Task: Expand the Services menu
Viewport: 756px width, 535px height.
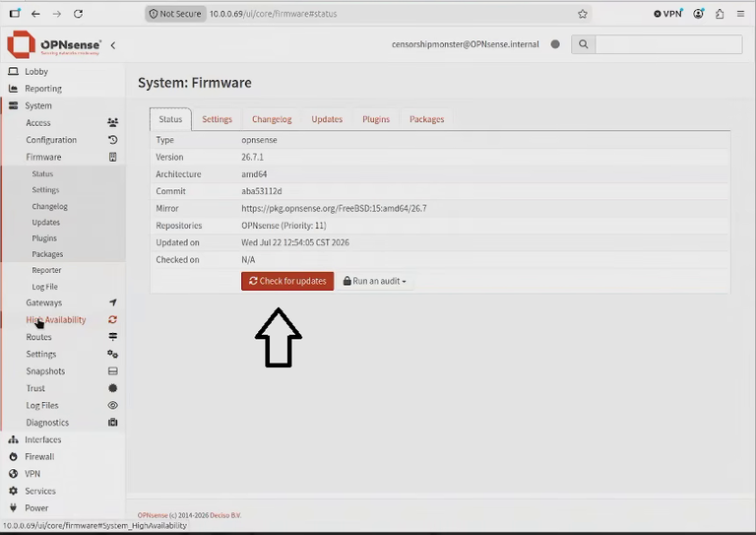Action: pos(40,491)
